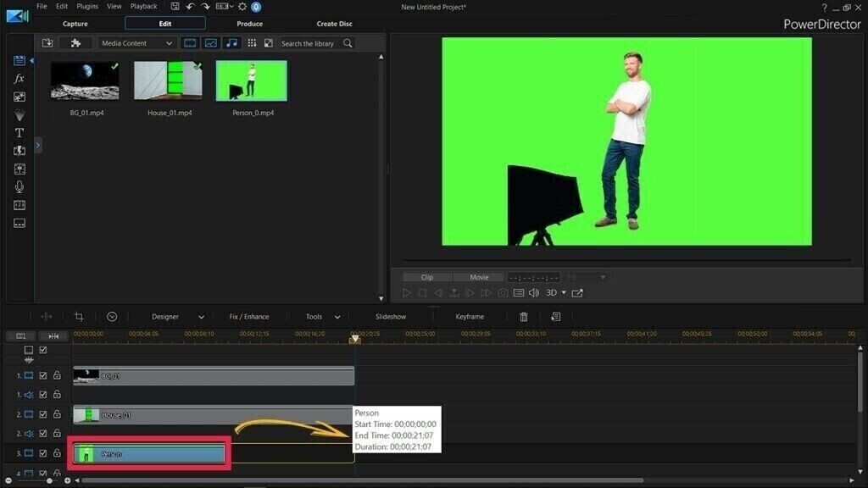868x488 pixels.
Task: Click the timeline zoom slider handle
Action: (x=50, y=480)
